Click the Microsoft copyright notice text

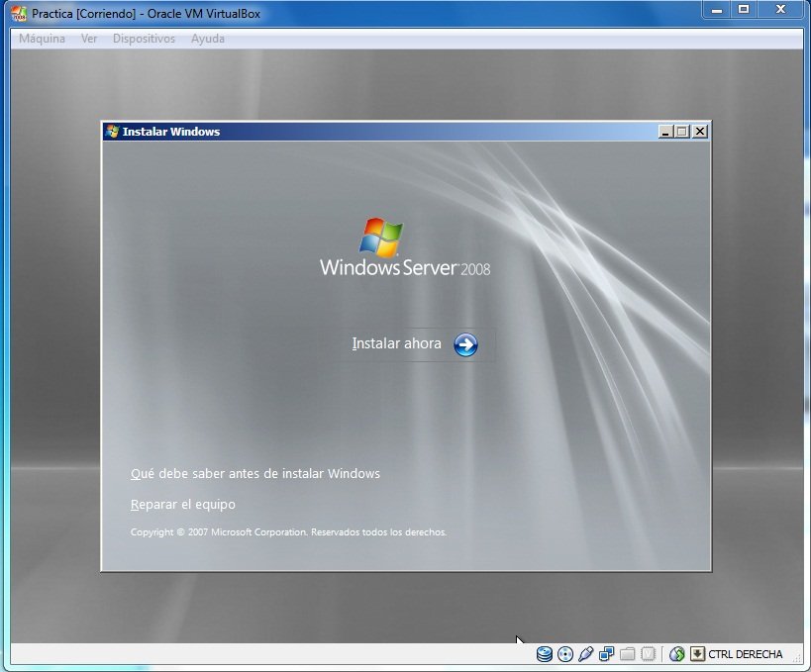(288, 531)
